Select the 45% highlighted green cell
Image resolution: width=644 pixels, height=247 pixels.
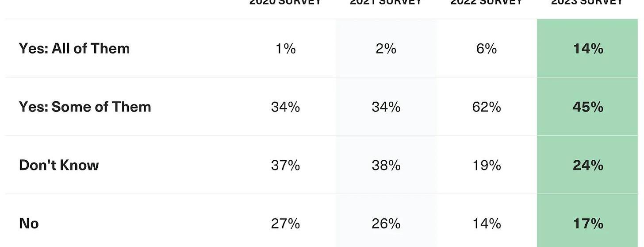[x=588, y=107]
